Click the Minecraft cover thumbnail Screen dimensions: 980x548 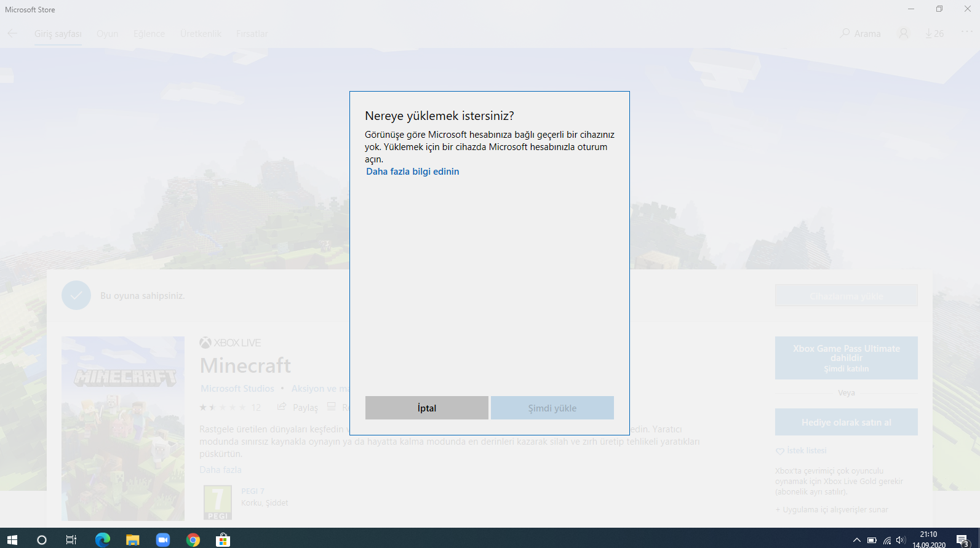tap(123, 429)
